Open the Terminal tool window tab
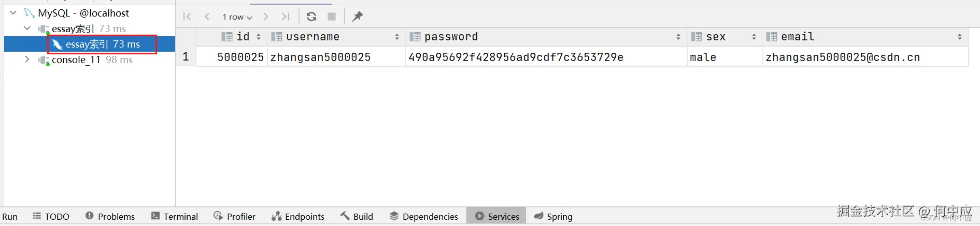Screen dimensions: 980x226 pos(175,216)
